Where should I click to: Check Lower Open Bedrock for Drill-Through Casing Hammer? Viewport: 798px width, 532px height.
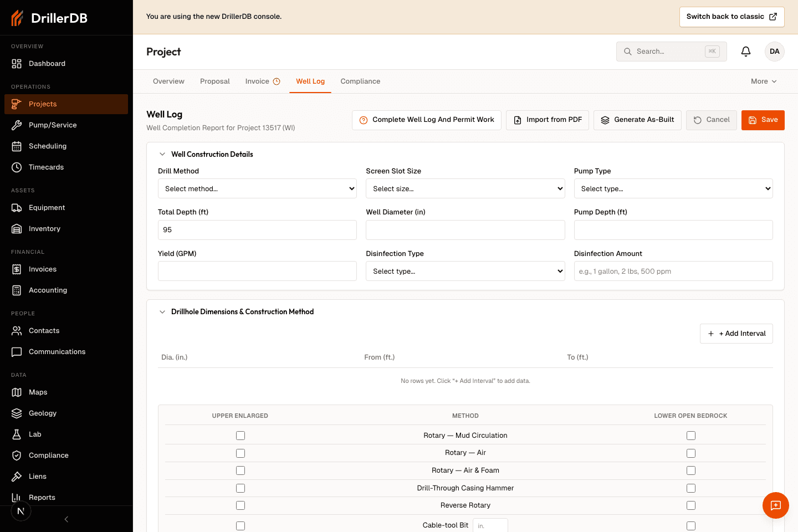691,488
